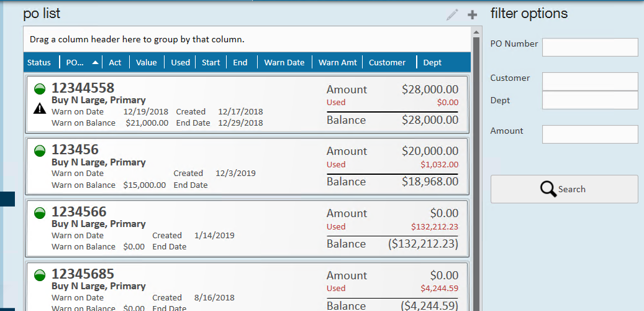Image resolution: width=644 pixels, height=311 pixels.
Task: Click the 12/17/2018 Created date
Action: pyautogui.click(x=240, y=111)
